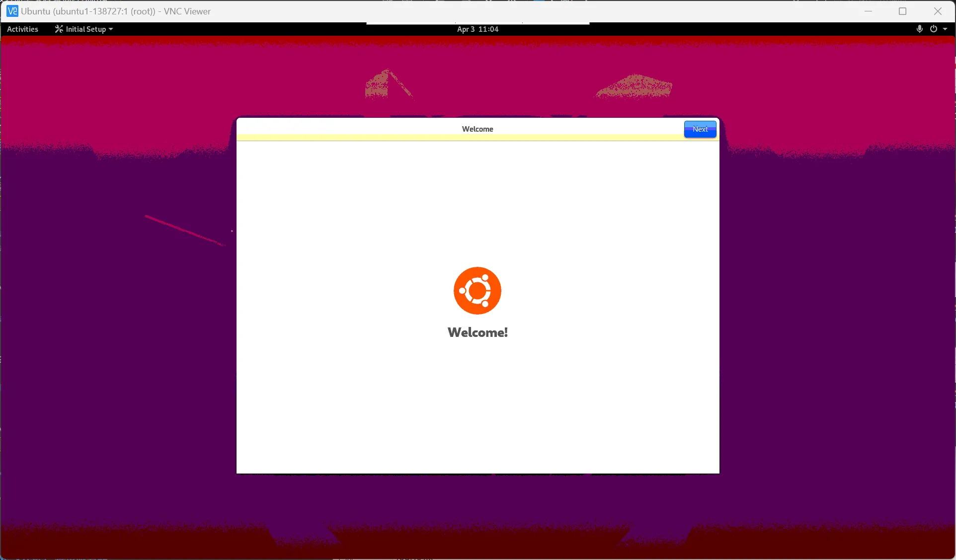Open the Activities overview
This screenshot has height=560, width=956.
pyautogui.click(x=22, y=29)
